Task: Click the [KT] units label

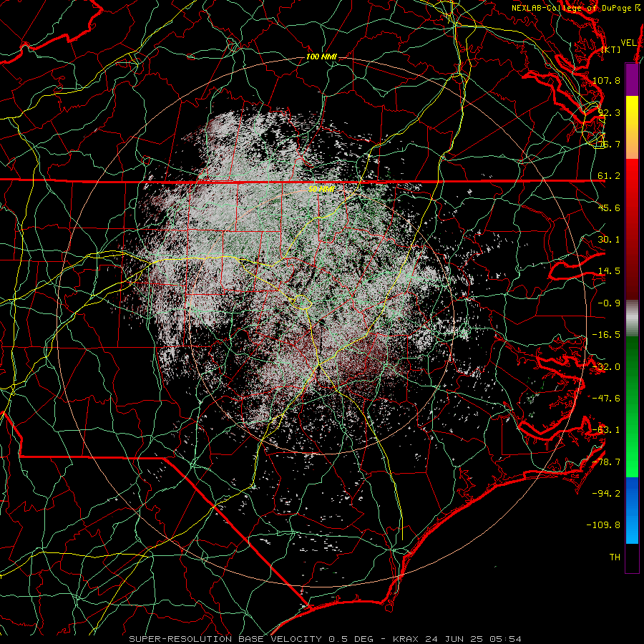Action: coord(611,49)
